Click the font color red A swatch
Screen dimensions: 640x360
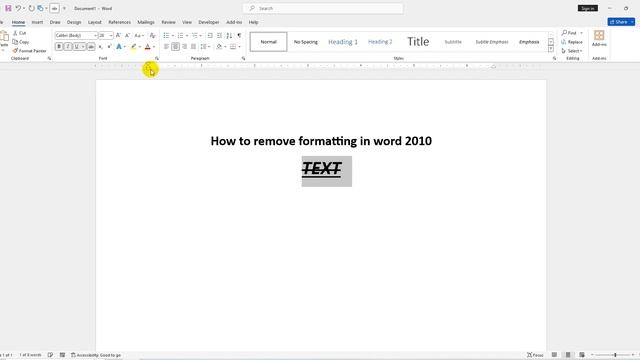(148, 47)
